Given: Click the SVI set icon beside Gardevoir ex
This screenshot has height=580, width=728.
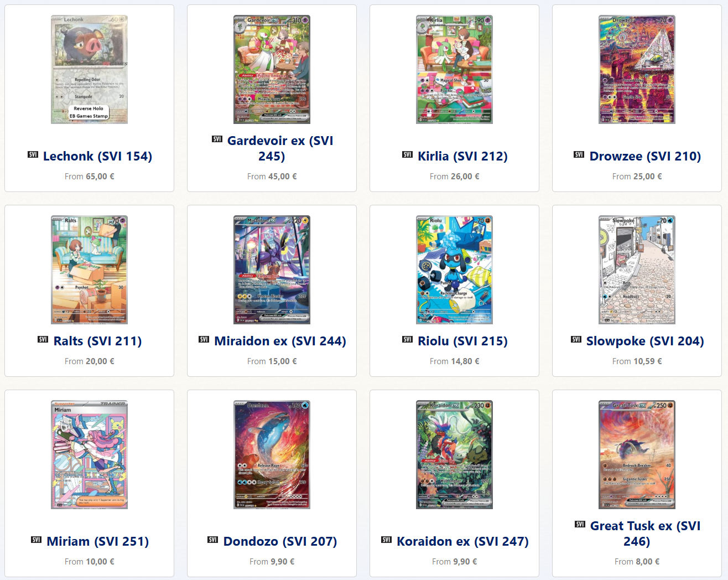Looking at the screenshot, I should pos(217,139).
